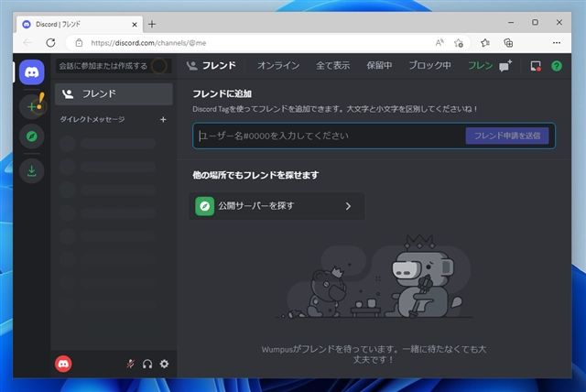This screenshot has width=586, height=392.
Task: Open the green help icon
Action: point(557,66)
